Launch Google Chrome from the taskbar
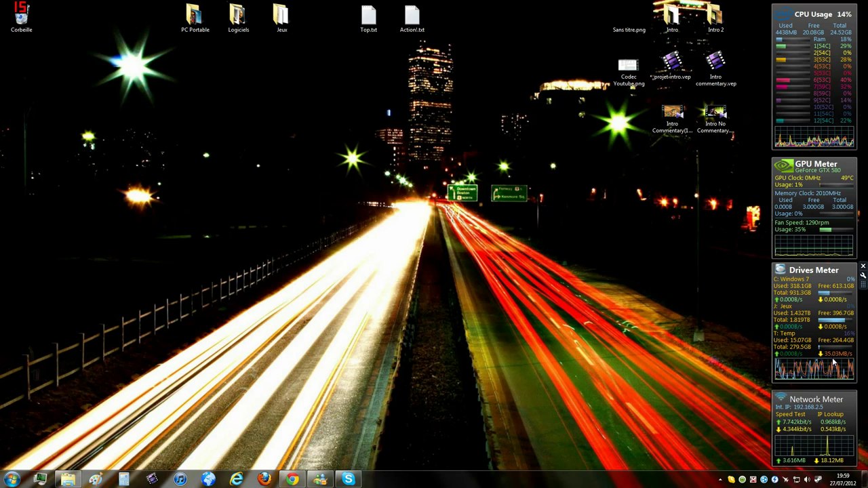 click(x=292, y=479)
